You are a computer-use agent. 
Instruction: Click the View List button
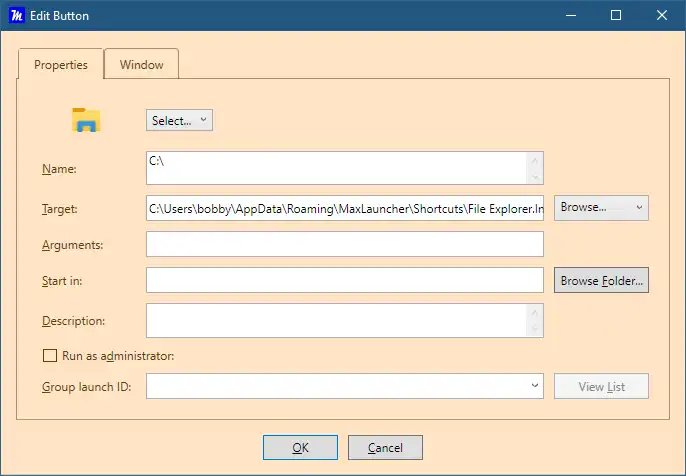point(602,386)
